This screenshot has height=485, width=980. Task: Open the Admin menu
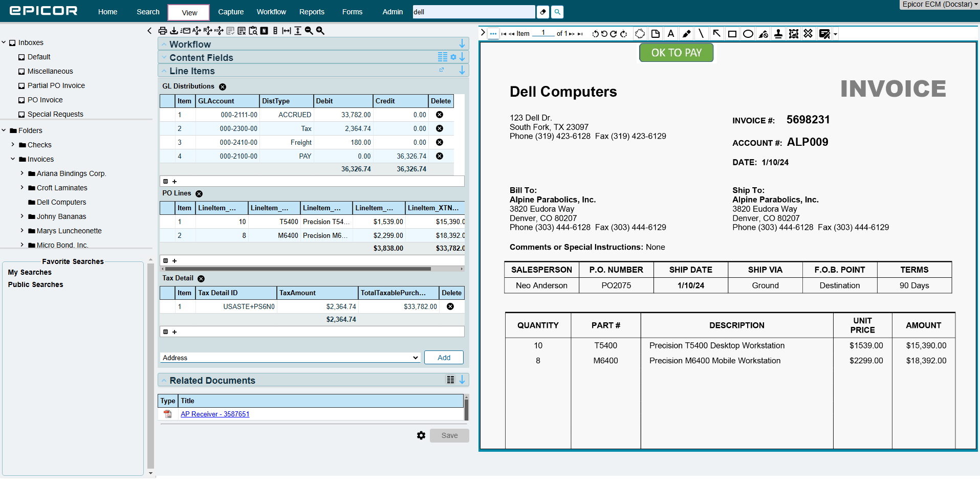coord(393,12)
